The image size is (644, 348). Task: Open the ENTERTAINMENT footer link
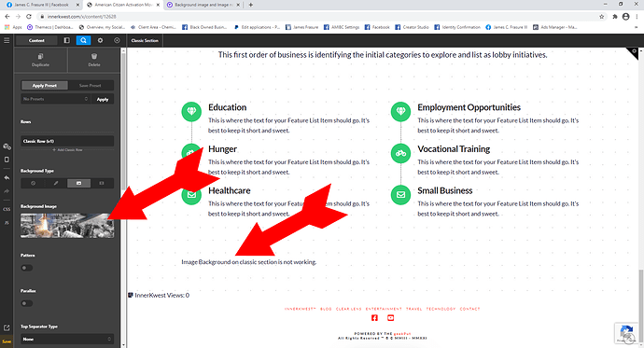click(x=384, y=309)
